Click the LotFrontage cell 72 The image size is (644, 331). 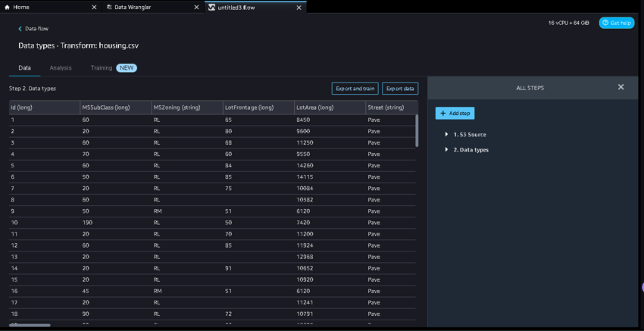(x=228, y=314)
